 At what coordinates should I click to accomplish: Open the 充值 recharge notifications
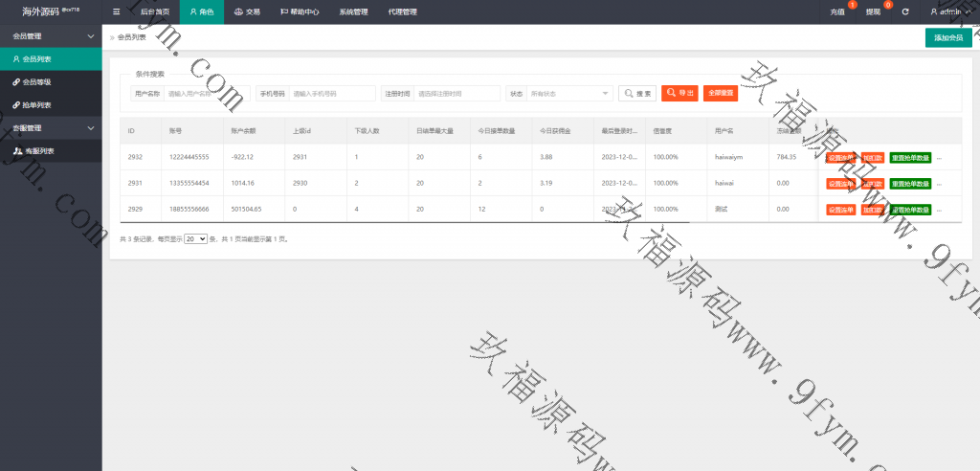point(837,11)
